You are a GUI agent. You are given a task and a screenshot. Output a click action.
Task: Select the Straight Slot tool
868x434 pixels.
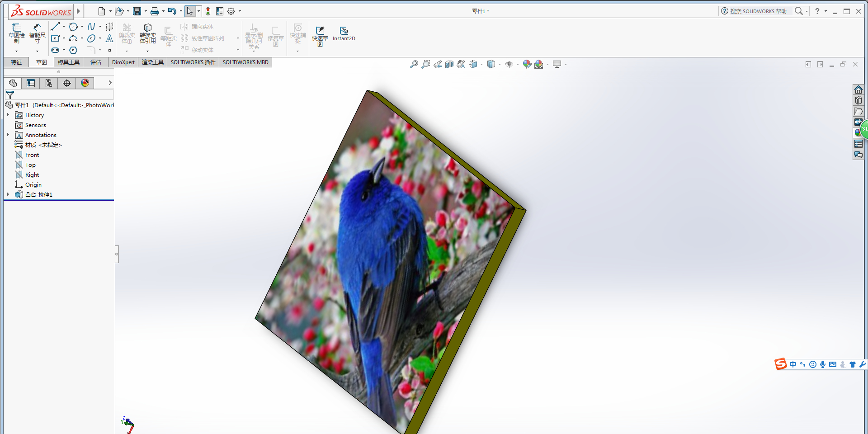pyautogui.click(x=55, y=50)
